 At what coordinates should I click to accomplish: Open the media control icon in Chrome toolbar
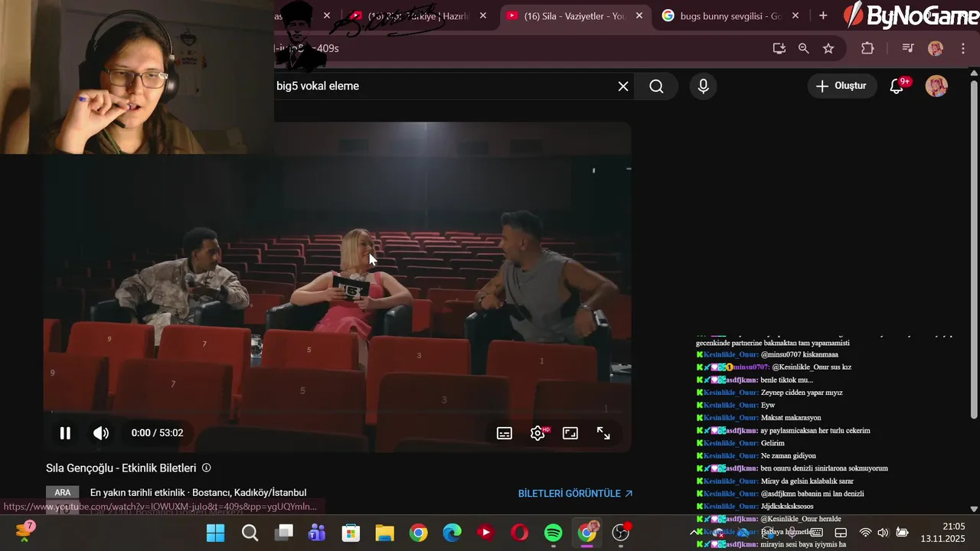tap(908, 48)
